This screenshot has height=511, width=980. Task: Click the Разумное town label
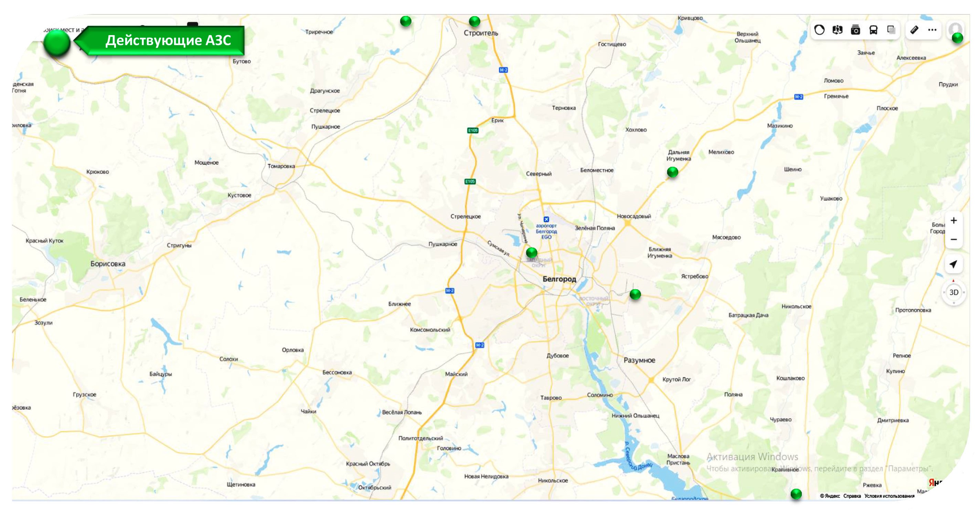pyautogui.click(x=639, y=360)
